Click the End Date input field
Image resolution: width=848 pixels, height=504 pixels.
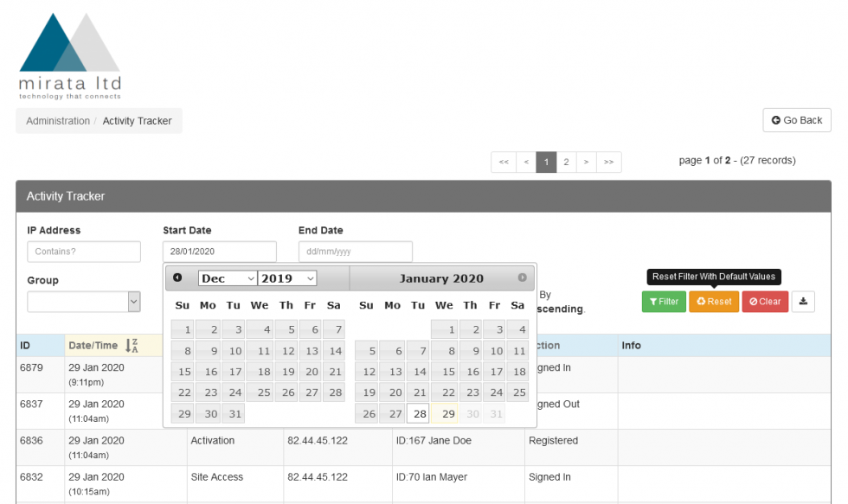[x=355, y=252]
